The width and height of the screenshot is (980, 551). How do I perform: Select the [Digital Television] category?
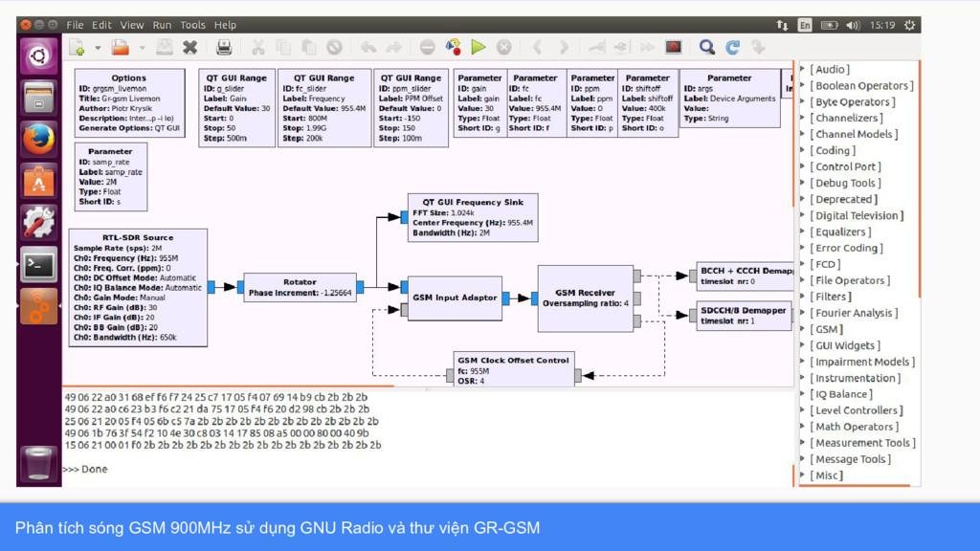tap(857, 215)
